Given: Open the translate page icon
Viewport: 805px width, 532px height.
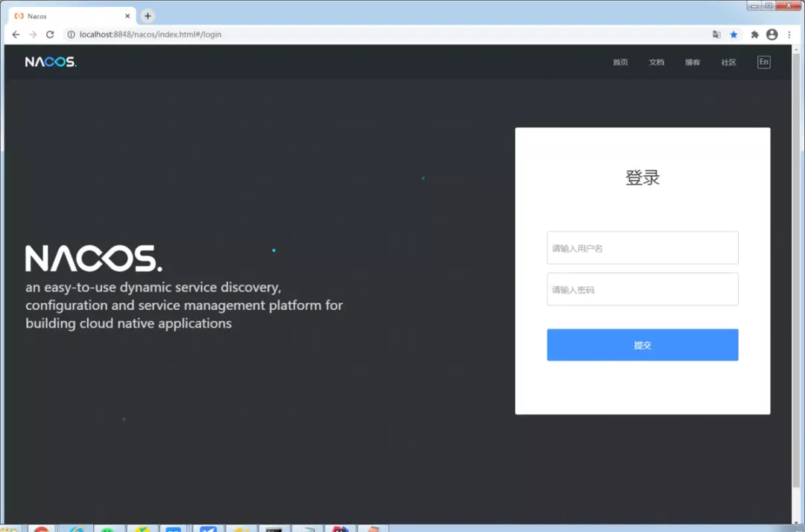Looking at the screenshot, I should 716,34.
